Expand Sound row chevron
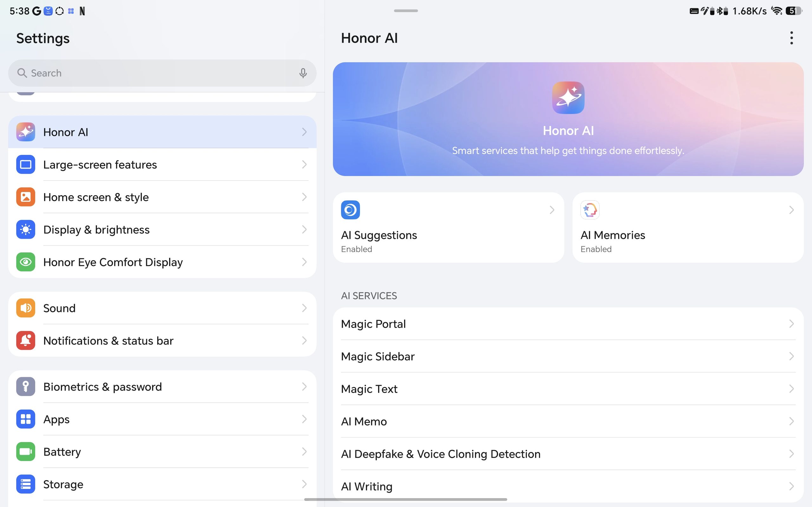812x507 pixels. (304, 308)
